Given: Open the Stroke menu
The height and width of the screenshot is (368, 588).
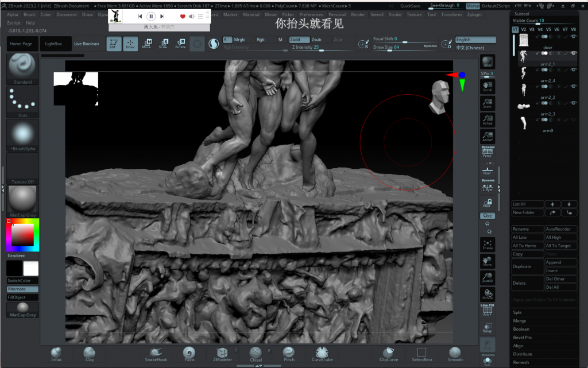Looking at the screenshot, I should [x=395, y=14].
